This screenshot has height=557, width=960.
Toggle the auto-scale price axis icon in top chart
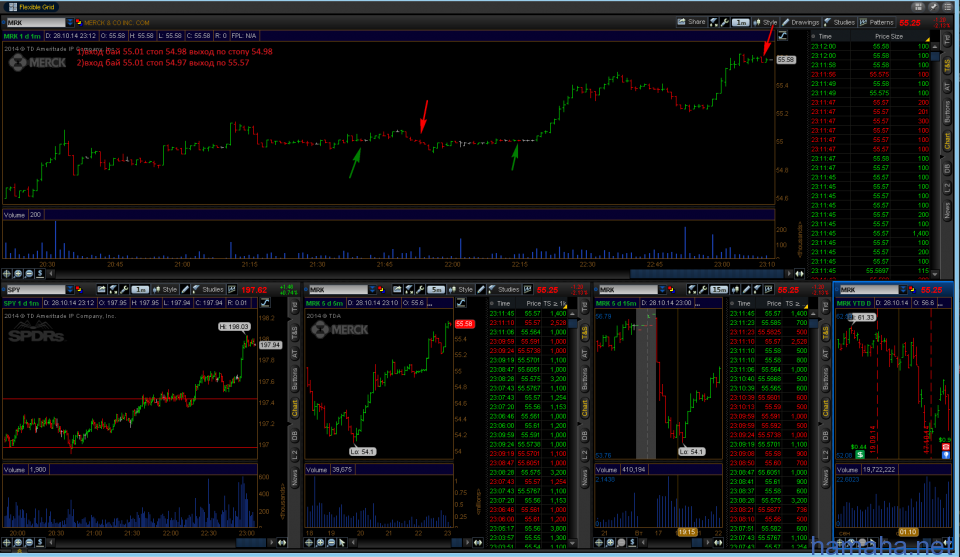(x=782, y=36)
